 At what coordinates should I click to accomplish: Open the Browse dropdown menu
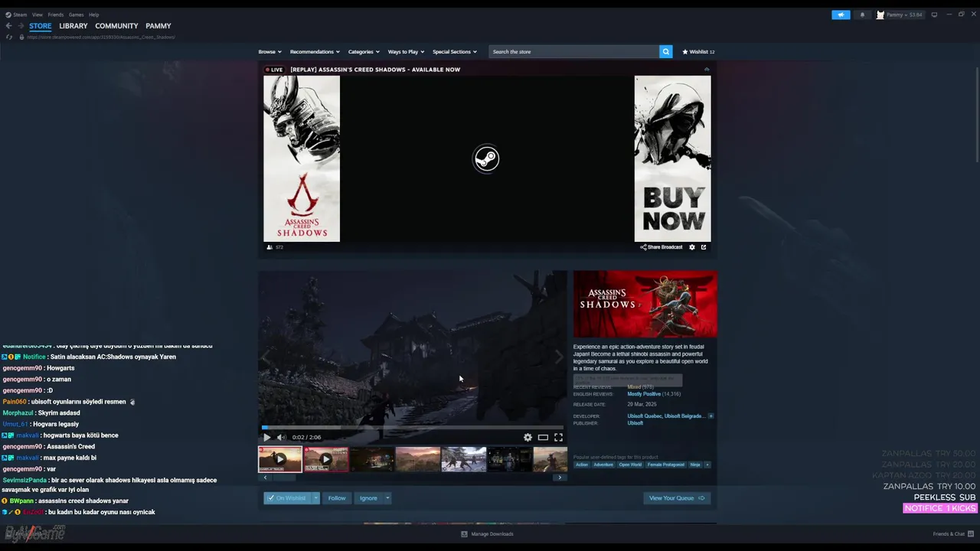(x=269, y=52)
